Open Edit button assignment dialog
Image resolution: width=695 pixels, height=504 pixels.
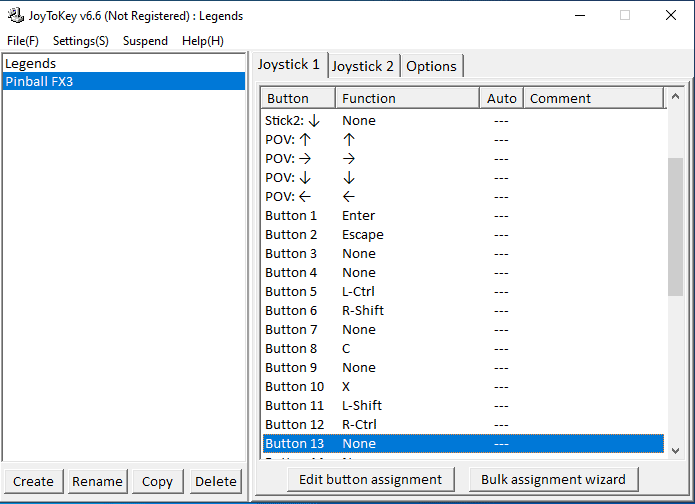click(x=370, y=479)
